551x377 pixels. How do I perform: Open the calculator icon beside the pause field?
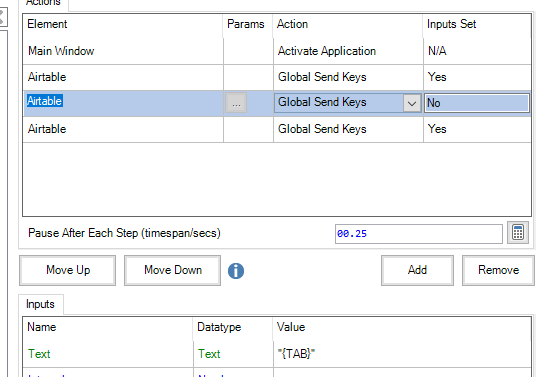tap(518, 233)
